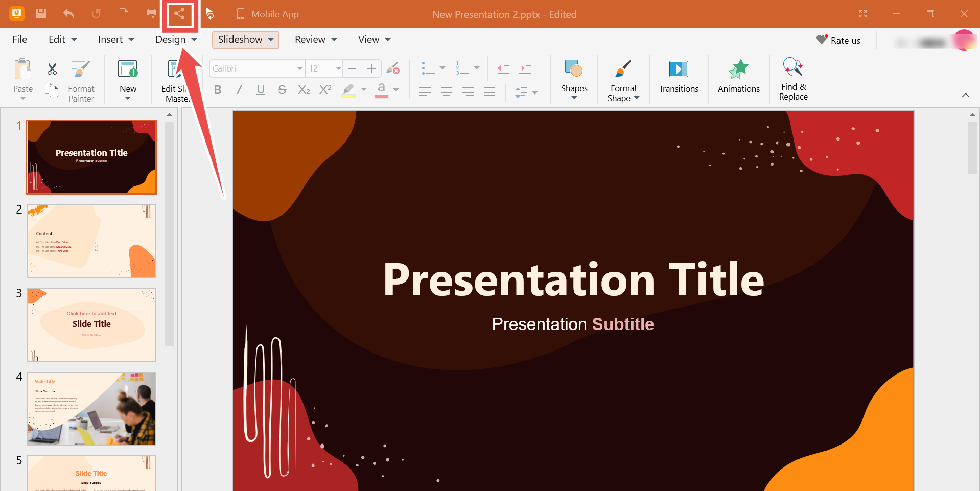The width and height of the screenshot is (980, 491).
Task: Open the Slideshow menu
Action: click(x=246, y=39)
